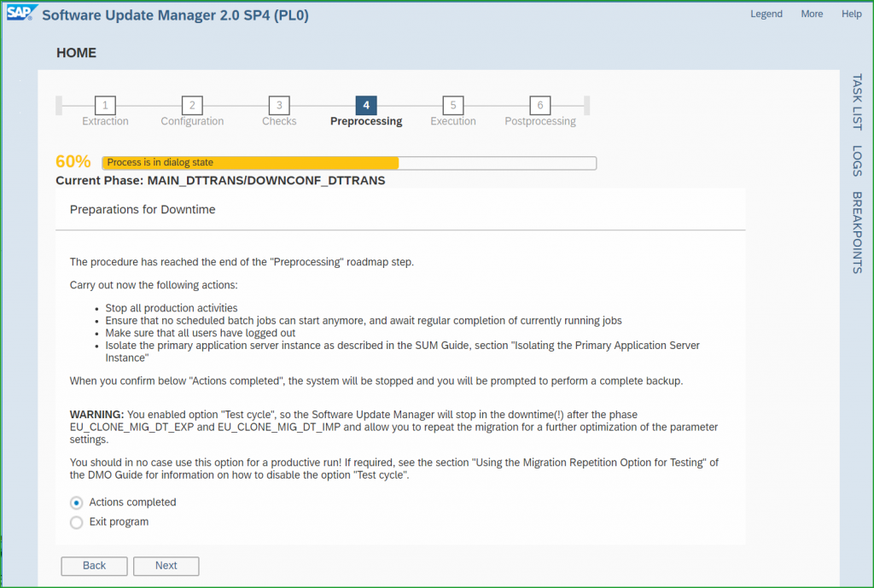Click the 'Isolate the primary application server' bullet
The image size is (874, 588).
(x=403, y=352)
